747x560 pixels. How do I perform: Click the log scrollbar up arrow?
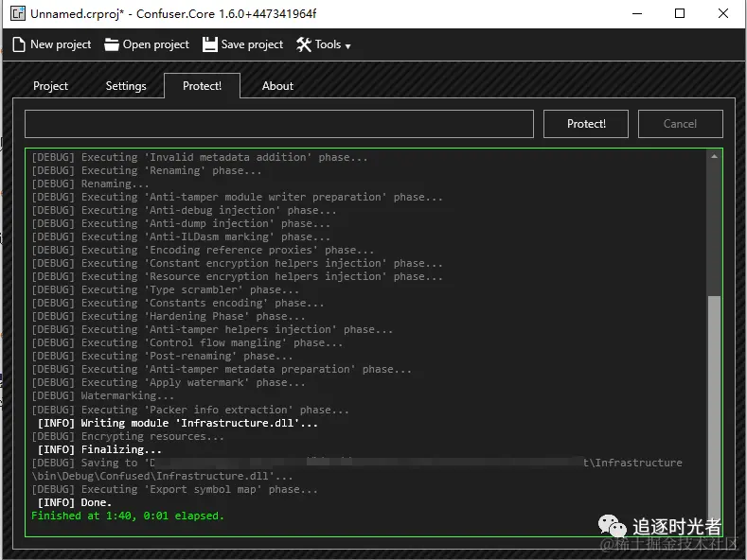pos(714,156)
